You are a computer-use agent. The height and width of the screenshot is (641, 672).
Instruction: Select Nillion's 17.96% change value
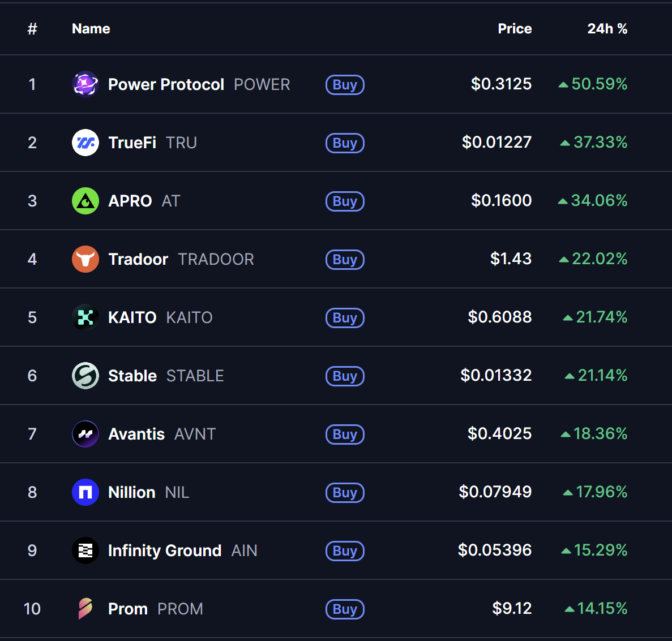[x=597, y=492]
